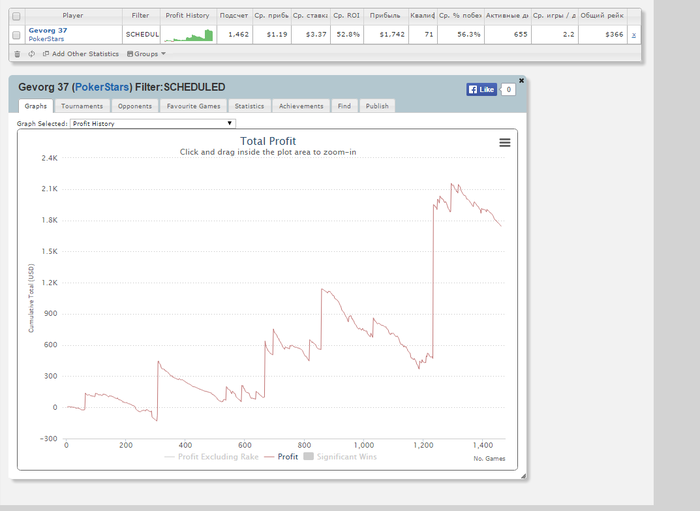Sort by the Подсчет column header

click(x=234, y=16)
